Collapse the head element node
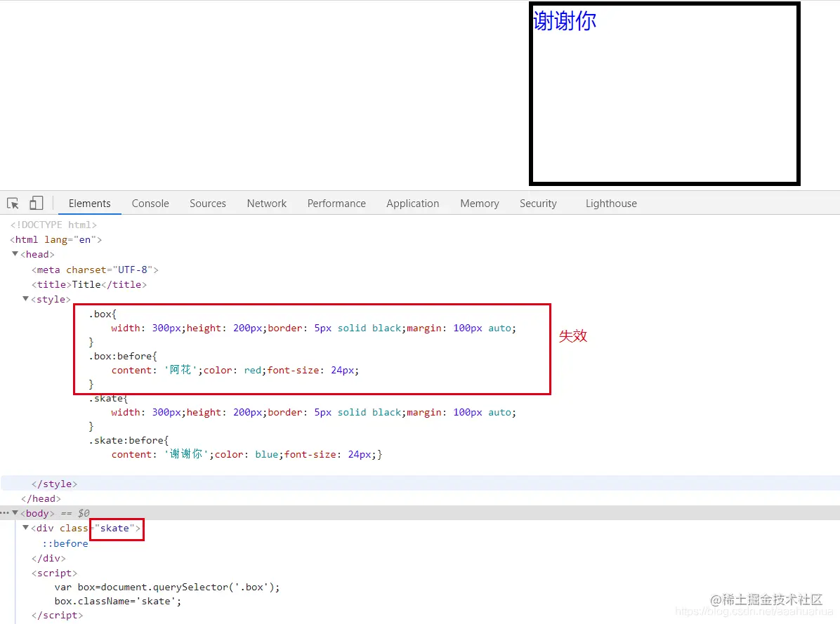 15,254
